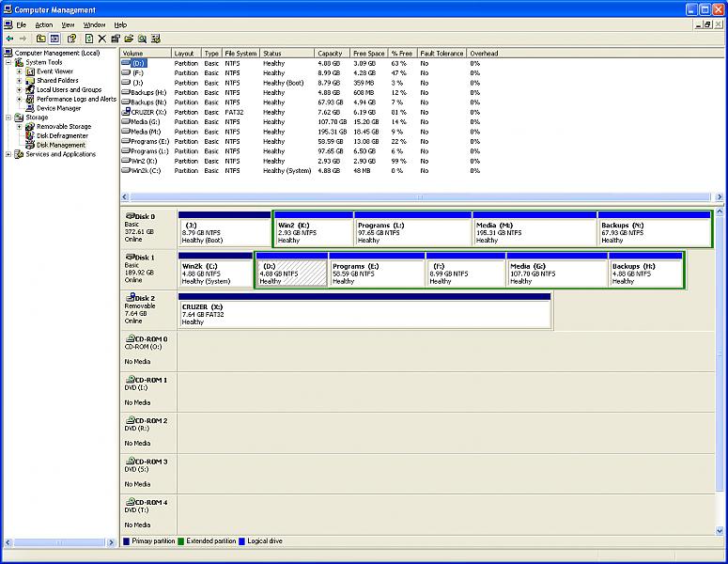Expand the Event Viewer tree node

pyautogui.click(x=19, y=71)
